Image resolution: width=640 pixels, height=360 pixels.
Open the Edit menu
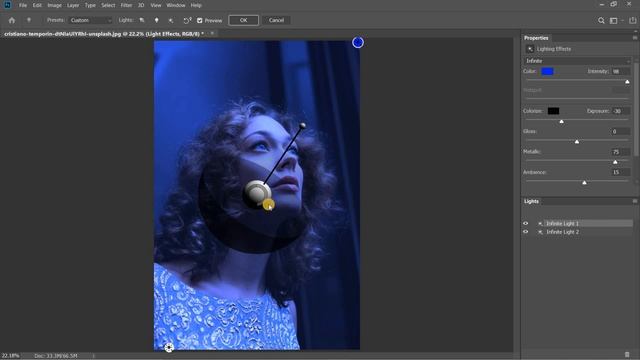pos(37,5)
